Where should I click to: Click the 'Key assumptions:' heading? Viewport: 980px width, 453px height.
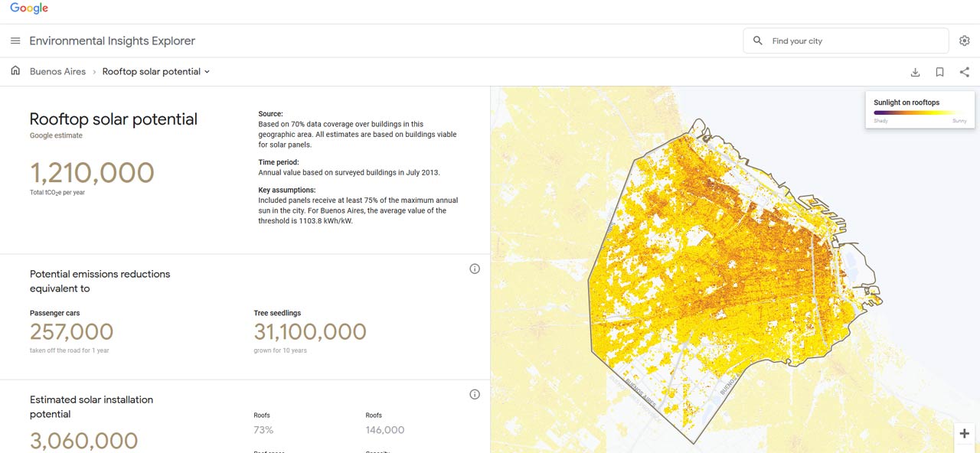287,190
